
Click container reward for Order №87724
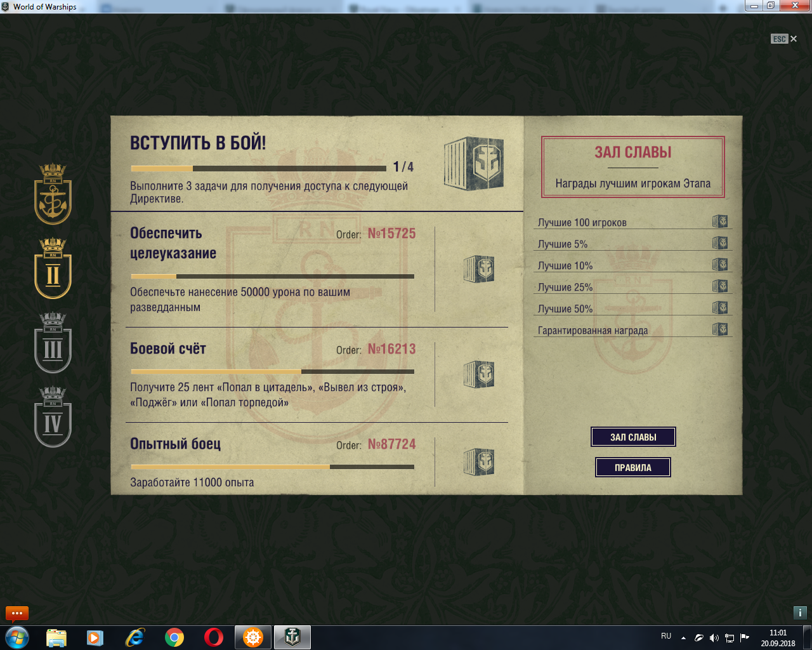coord(479,462)
